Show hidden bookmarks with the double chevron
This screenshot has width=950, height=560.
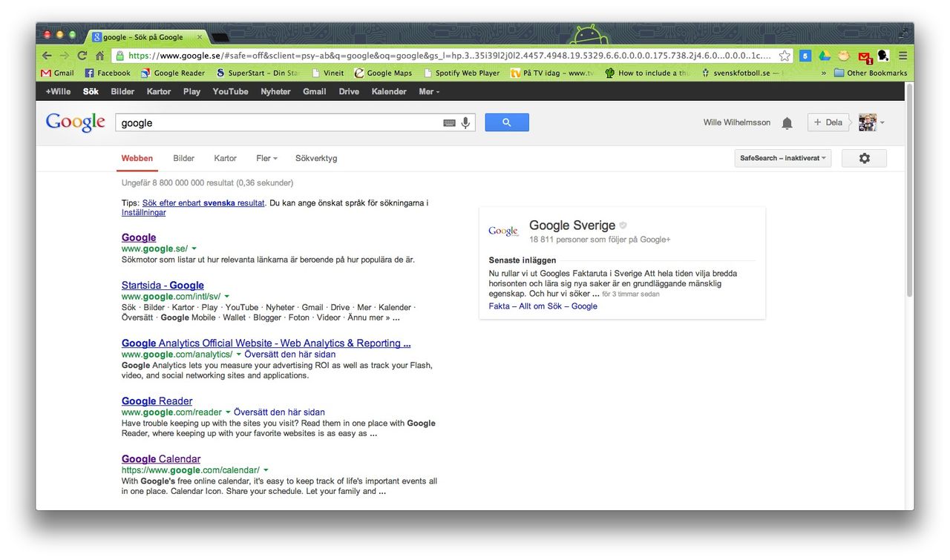pos(824,73)
